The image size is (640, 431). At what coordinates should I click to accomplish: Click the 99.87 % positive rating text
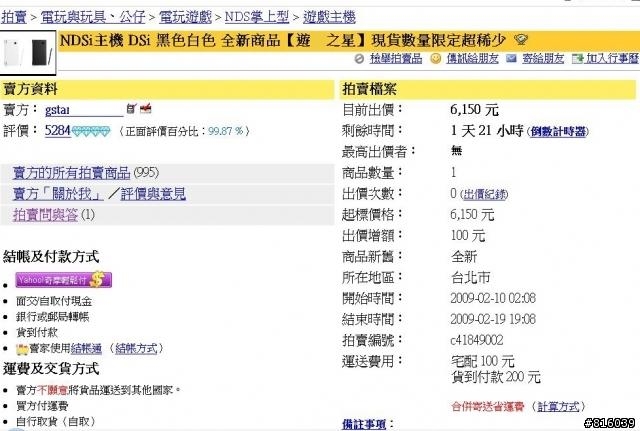coord(226,131)
